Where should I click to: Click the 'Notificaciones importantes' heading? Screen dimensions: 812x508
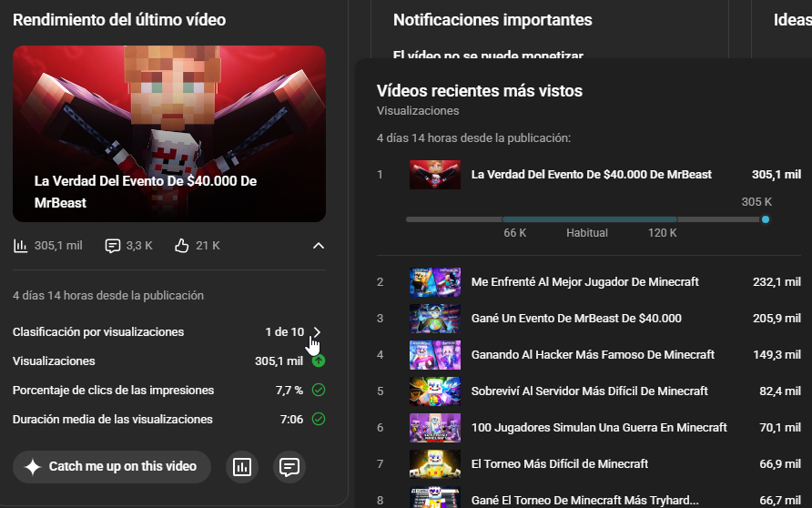tap(492, 20)
